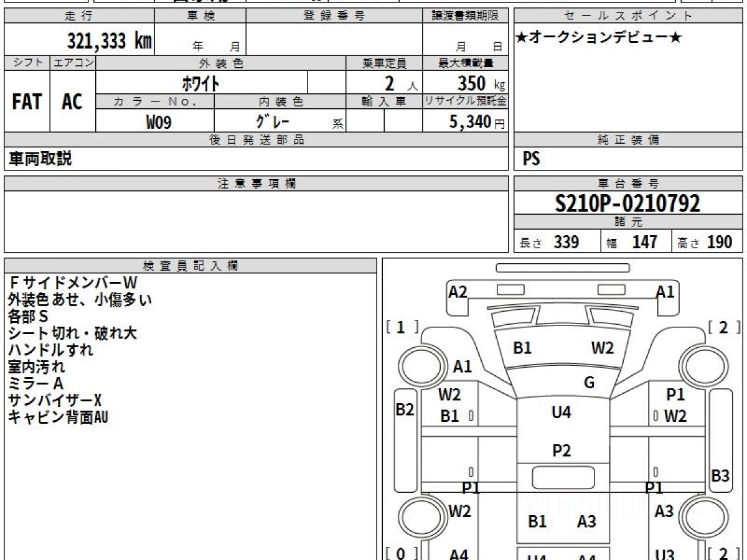Select the AC air-conditioner value

72,101
